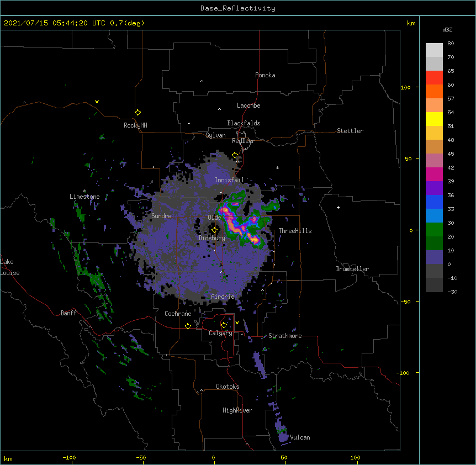Click the -30 value in the dBZ legend

point(452,292)
